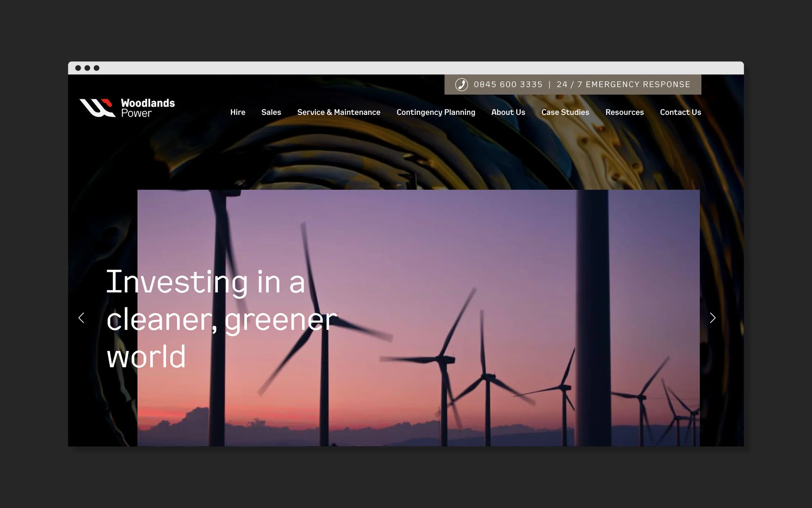
Task: Click the Woodlands Power W logo
Action: pyautogui.click(x=97, y=108)
